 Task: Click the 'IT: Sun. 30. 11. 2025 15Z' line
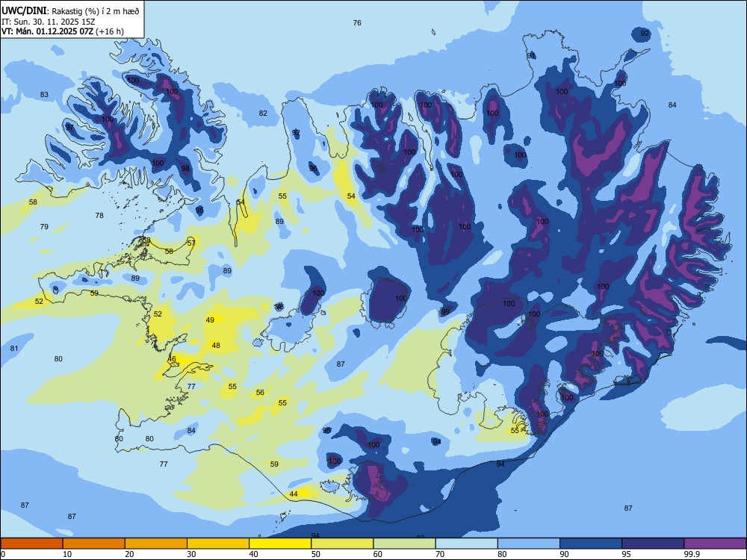pyautogui.click(x=48, y=22)
